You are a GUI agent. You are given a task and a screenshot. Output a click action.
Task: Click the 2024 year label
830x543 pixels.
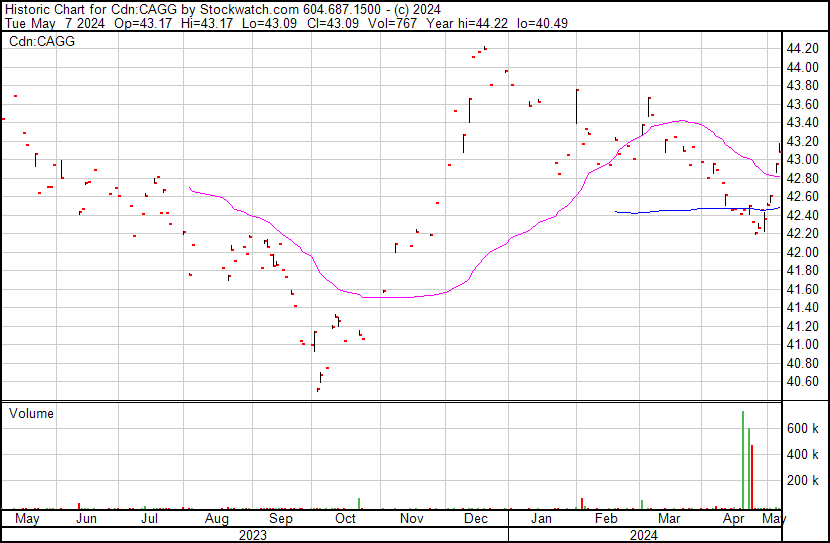[x=644, y=534]
